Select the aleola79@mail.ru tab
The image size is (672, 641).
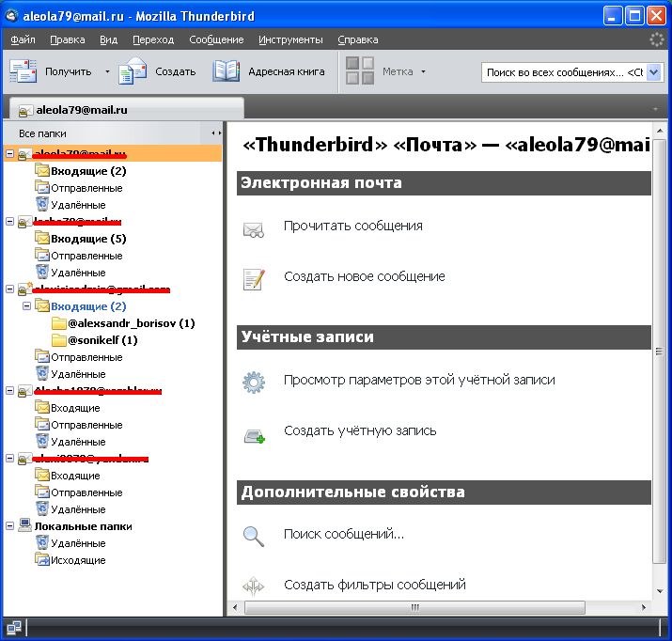127,109
